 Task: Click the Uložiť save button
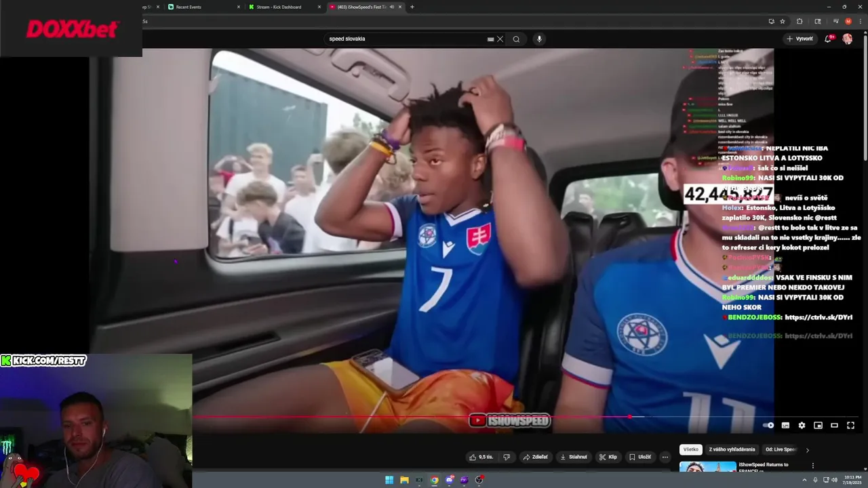pos(640,457)
